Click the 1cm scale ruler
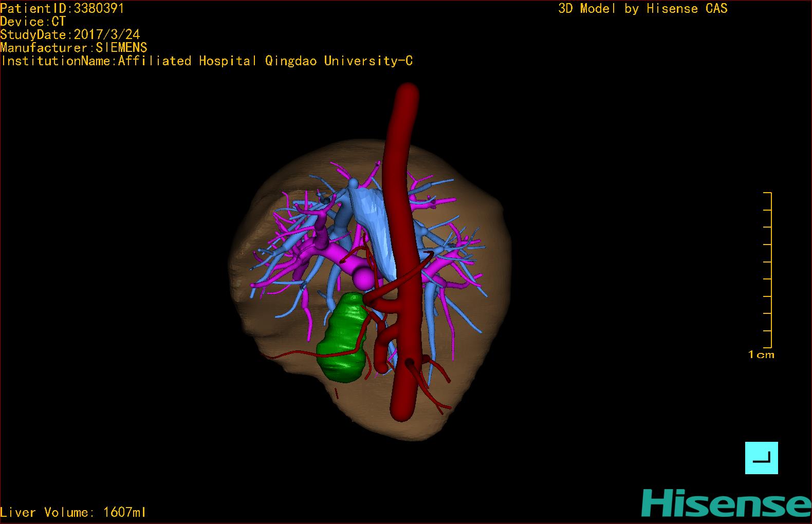The height and width of the screenshot is (524, 812). (x=767, y=270)
